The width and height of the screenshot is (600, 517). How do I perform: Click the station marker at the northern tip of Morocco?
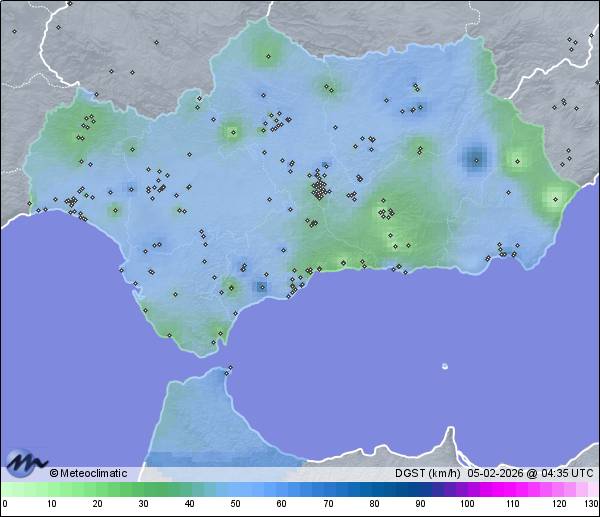click(x=229, y=368)
